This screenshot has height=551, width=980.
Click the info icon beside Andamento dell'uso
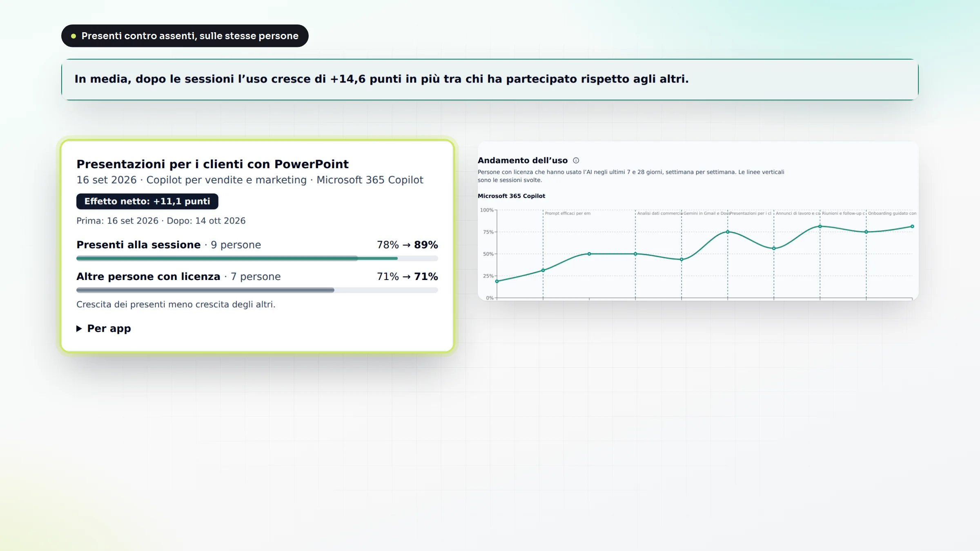tap(576, 160)
